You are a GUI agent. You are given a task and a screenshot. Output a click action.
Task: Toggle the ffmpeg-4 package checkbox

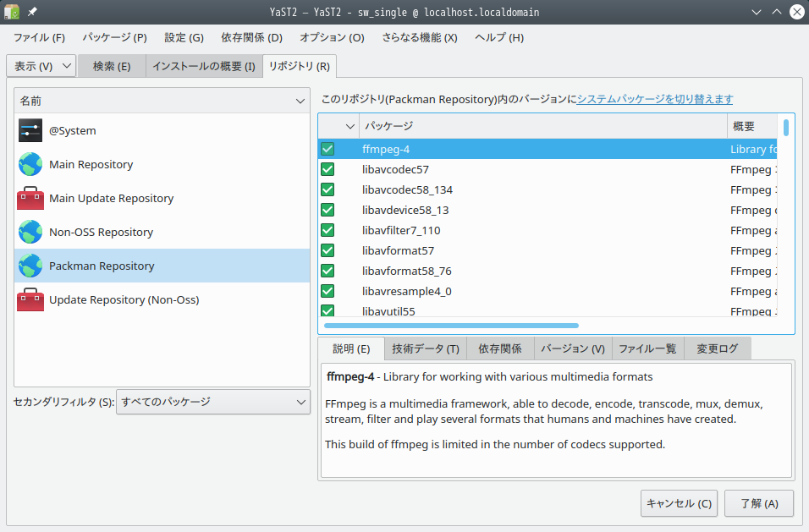click(327, 149)
